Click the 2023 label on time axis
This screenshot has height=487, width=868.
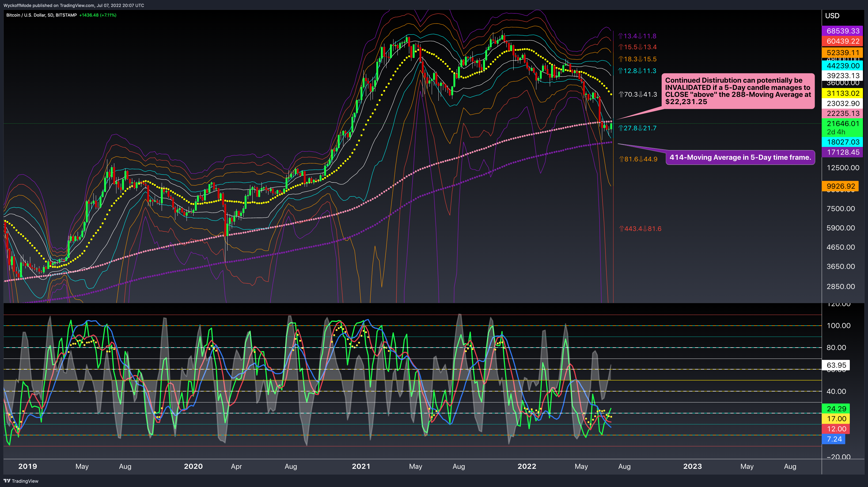[x=693, y=466]
